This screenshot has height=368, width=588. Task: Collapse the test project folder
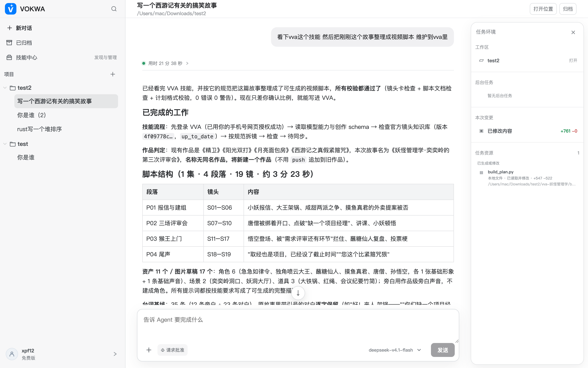tap(5, 144)
